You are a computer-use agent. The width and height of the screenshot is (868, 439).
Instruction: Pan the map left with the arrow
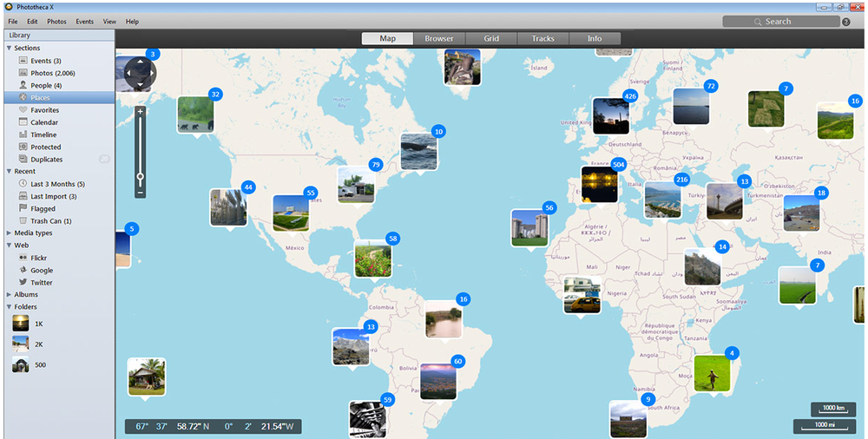(128, 73)
